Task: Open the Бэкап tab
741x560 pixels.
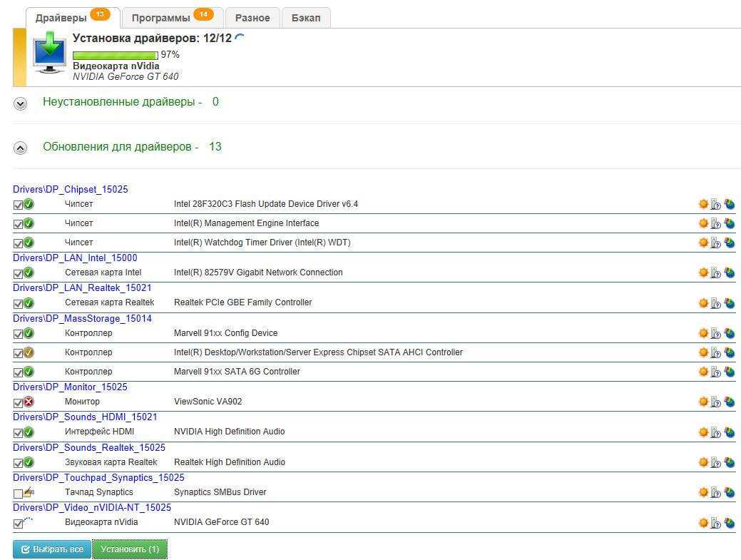Action: point(306,17)
